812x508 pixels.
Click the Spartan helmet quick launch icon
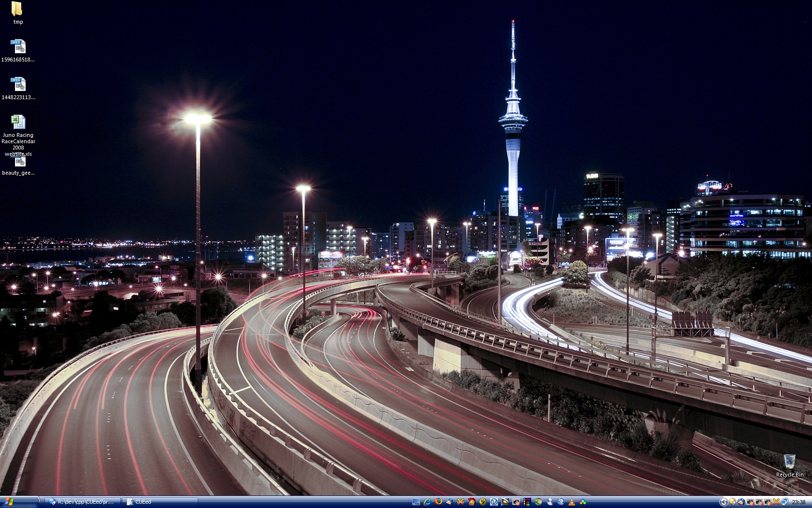click(x=472, y=502)
